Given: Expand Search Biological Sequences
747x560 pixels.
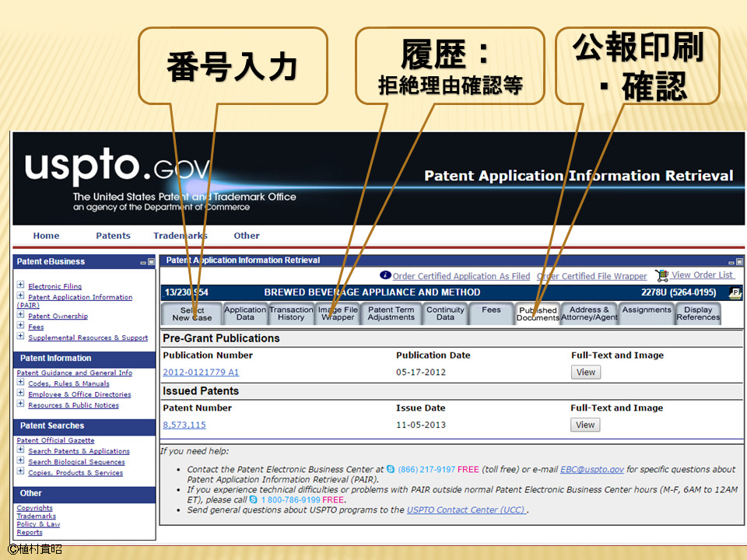Looking at the screenshot, I should pos(20,460).
